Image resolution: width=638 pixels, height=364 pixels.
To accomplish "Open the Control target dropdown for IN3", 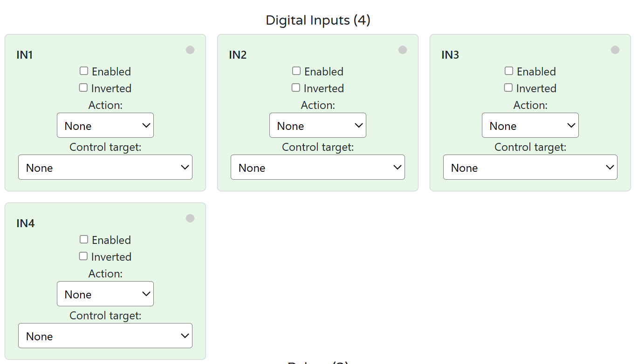I will click(530, 167).
